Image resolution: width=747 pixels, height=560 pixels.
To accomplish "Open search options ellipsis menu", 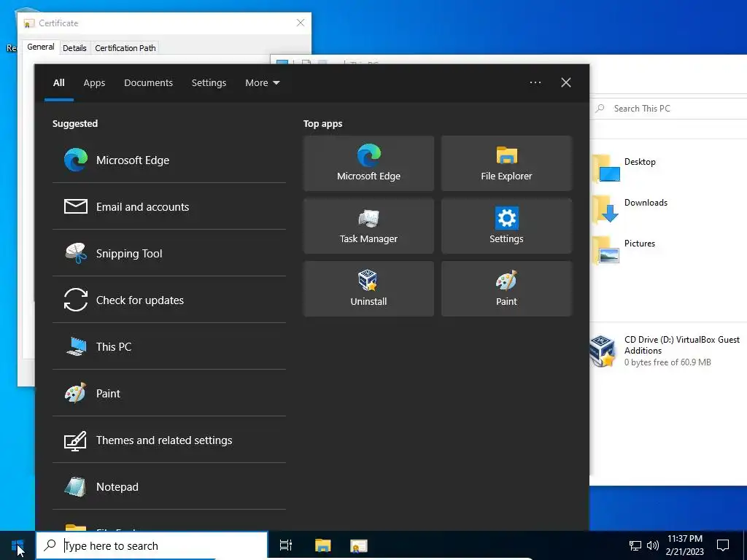I will pyautogui.click(x=535, y=82).
